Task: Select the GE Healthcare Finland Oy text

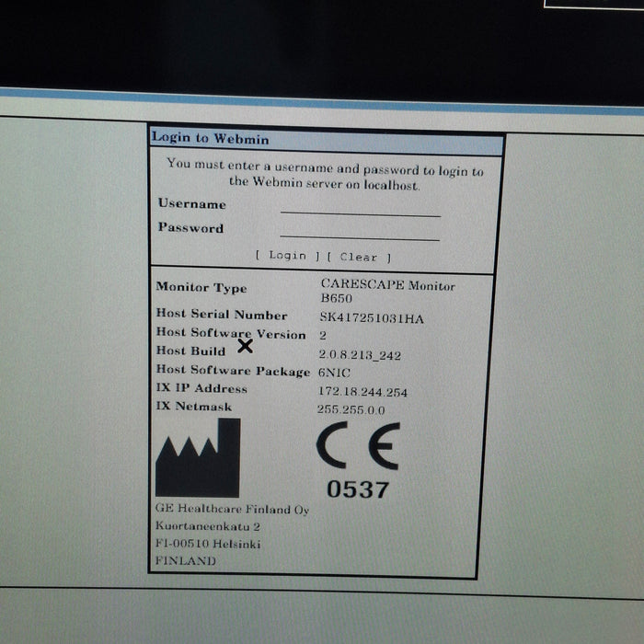Action: coord(232,510)
